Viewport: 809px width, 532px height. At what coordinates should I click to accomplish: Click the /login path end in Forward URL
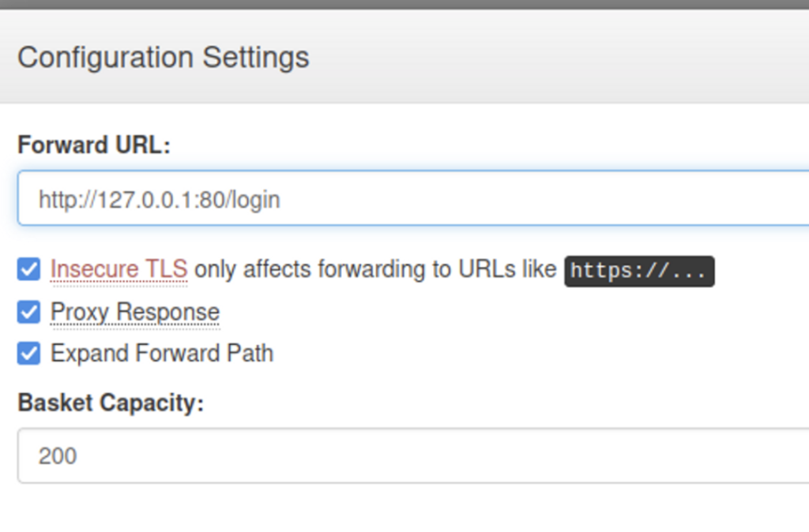(x=257, y=200)
